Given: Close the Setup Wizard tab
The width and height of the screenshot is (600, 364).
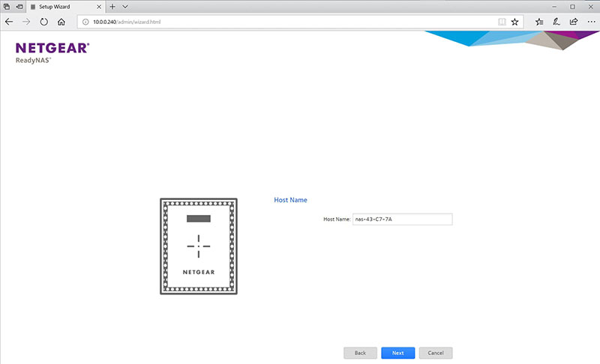Looking at the screenshot, I should coord(99,7).
